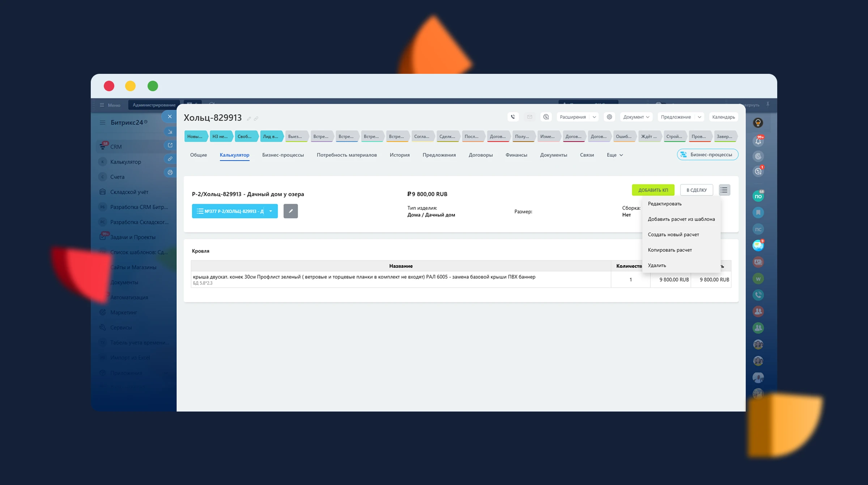
Task: Click the В СДЕЛКУ button
Action: coord(696,190)
